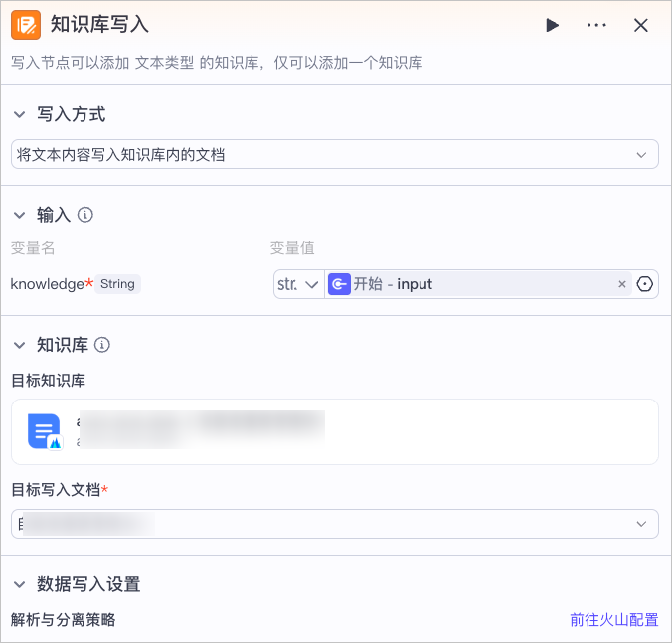672x643 pixels.
Task: Close the 知识库写入 panel
Action: [641, 26]
